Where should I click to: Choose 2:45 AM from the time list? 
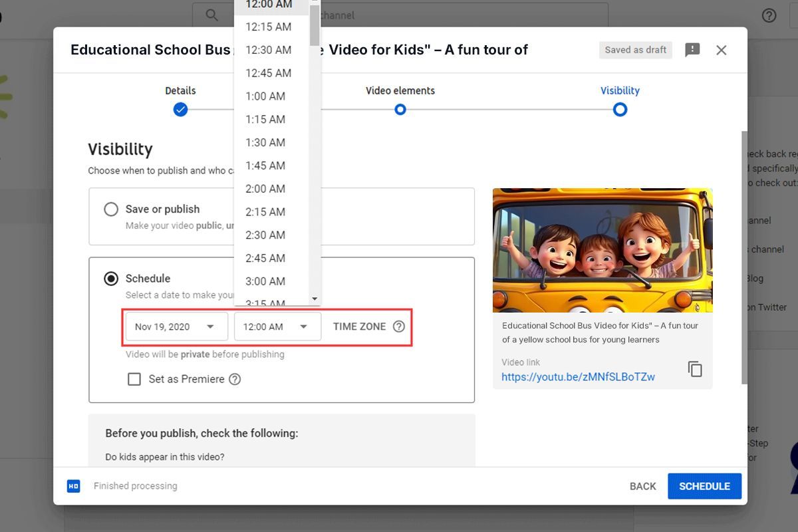(272, 258)
